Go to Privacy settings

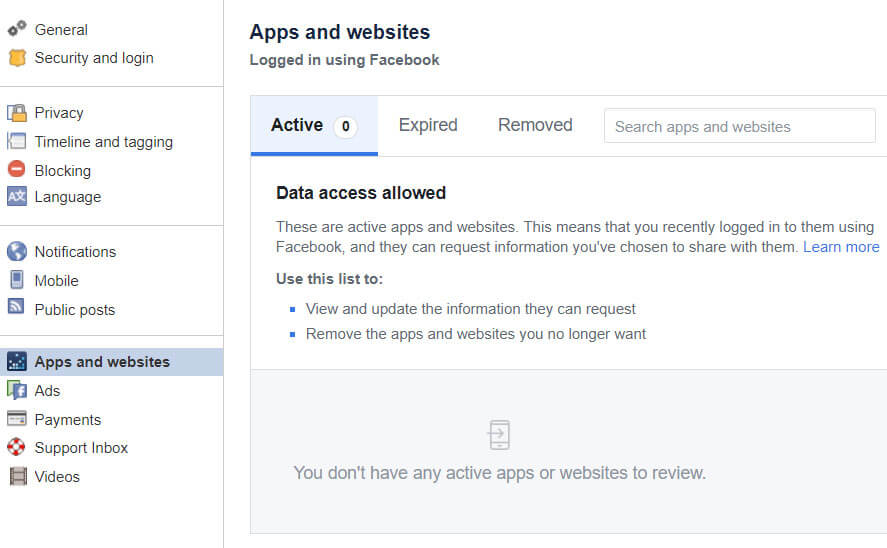(59, 113)
